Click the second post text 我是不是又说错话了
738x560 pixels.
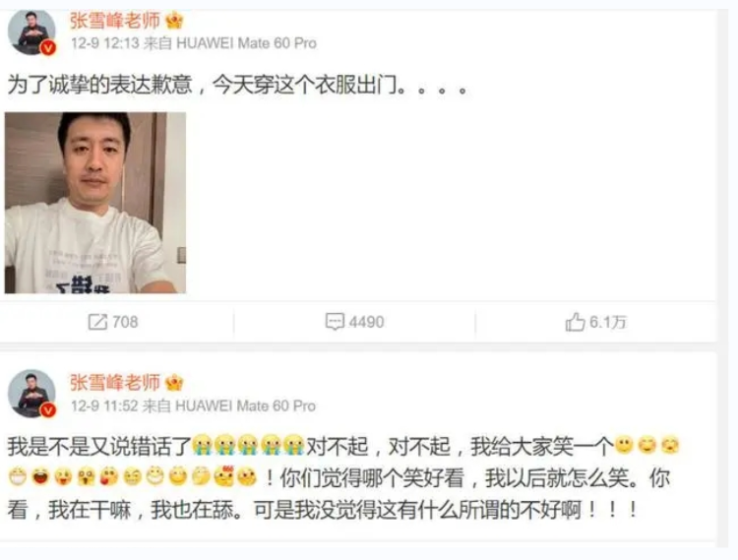click(x=99, y=446)
